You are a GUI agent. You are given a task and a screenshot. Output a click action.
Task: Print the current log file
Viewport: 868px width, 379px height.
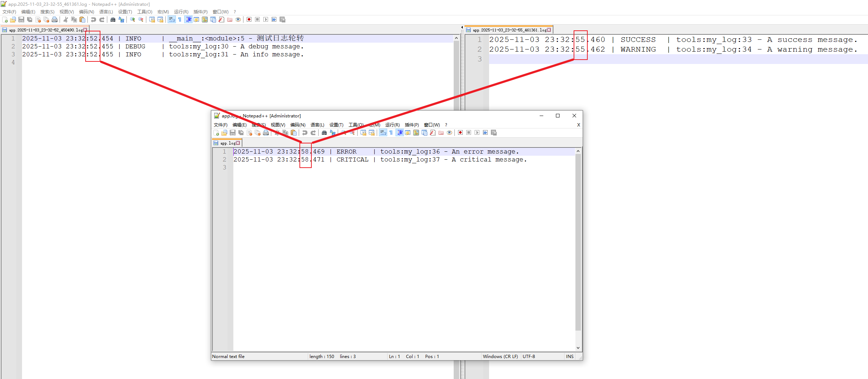tap(54, 20)
